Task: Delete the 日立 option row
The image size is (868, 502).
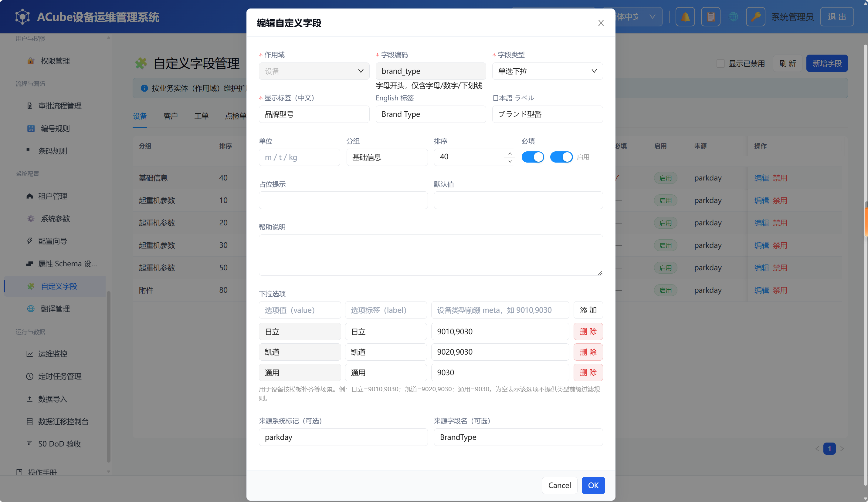Action: coord(588,331)
